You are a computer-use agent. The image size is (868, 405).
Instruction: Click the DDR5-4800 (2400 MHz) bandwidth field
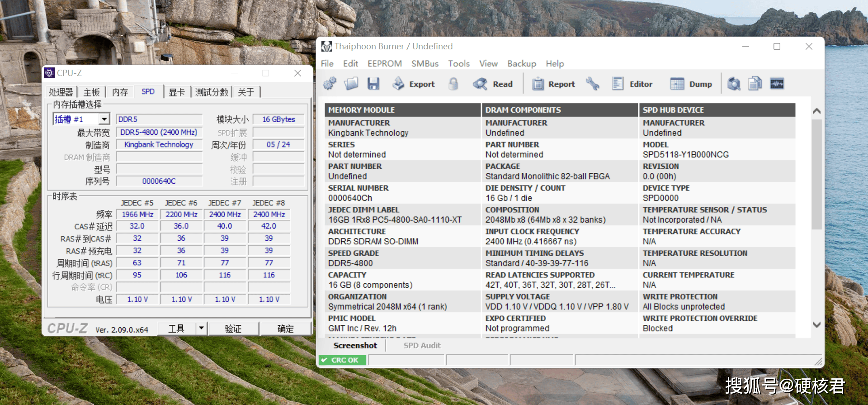point(159,132)
